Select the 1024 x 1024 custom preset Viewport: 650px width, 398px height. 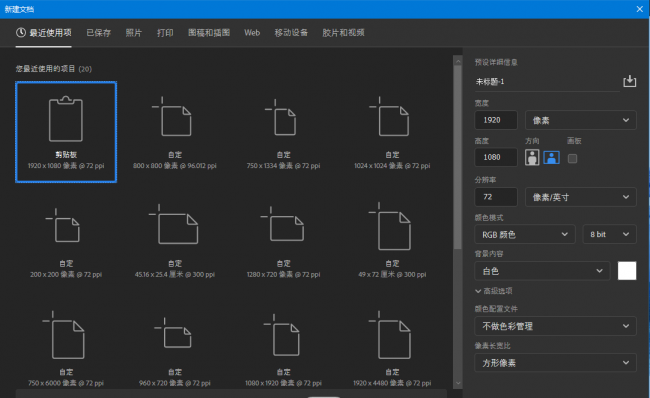pyautogui.click(x=392, y=132)
